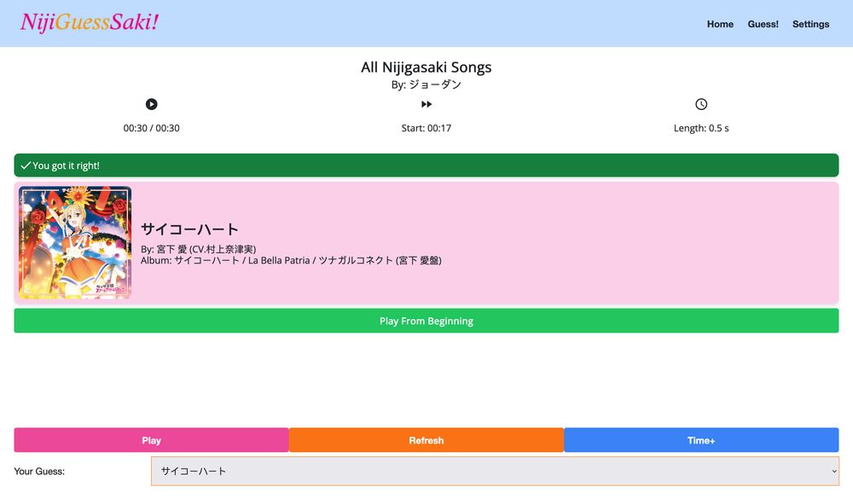Click the circular play icon above the timer
Image resolution: width=853 pixels, height=504 pixels.
coord(151,104)
